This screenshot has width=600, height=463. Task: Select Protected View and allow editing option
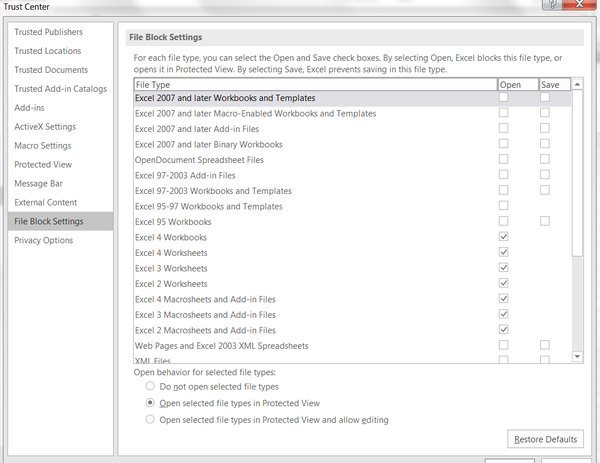pyautogui.click(x=150, y=419)
